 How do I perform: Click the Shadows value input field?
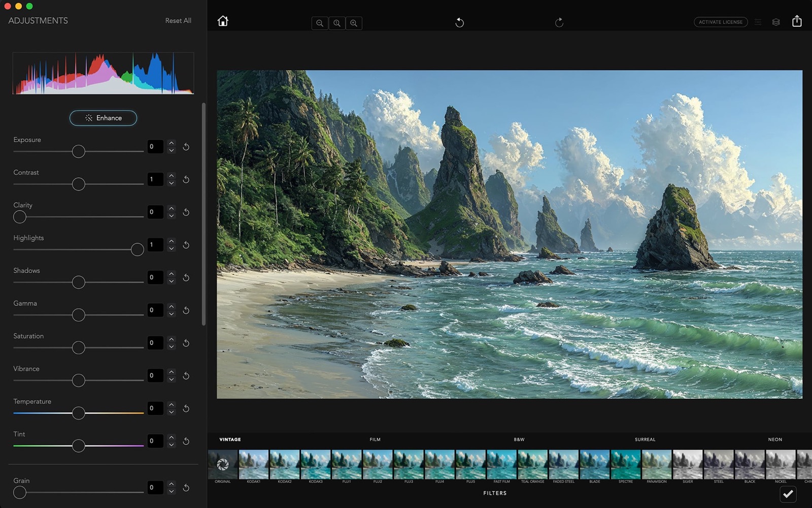pyautogui.click(x=155, y=277)
